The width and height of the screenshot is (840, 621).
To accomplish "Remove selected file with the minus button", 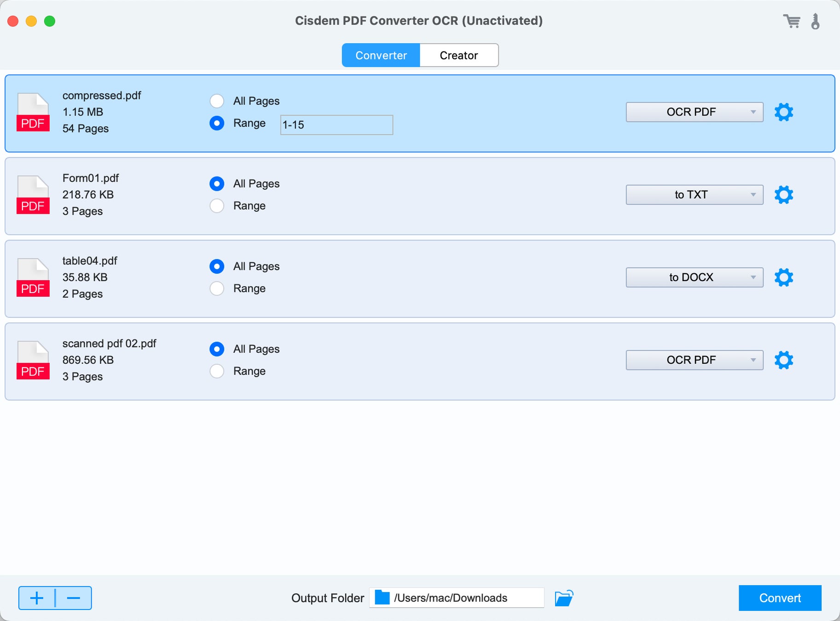I will 74,598.
